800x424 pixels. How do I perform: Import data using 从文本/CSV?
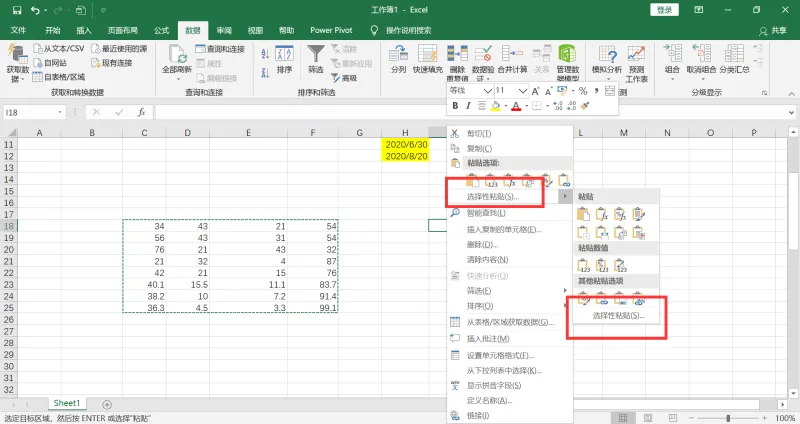point(59,48)
